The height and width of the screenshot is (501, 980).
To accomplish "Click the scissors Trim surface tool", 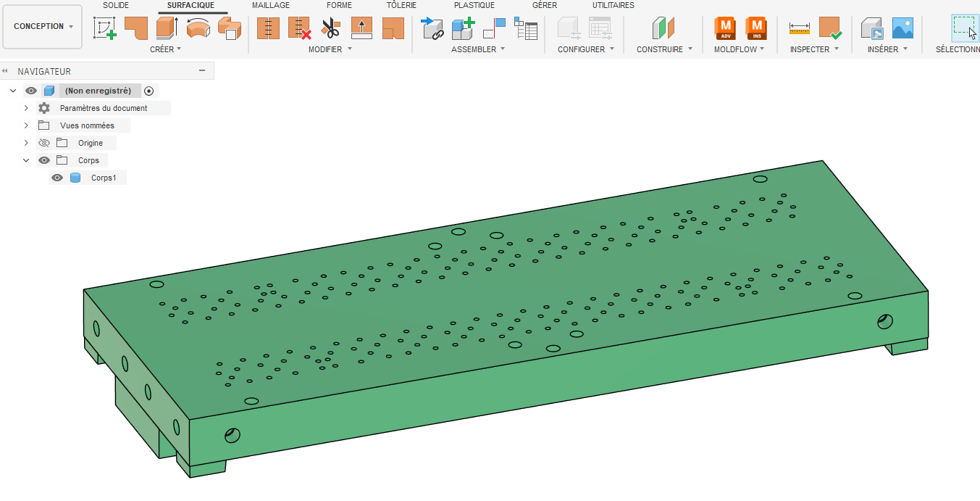I will pos(330,28).
